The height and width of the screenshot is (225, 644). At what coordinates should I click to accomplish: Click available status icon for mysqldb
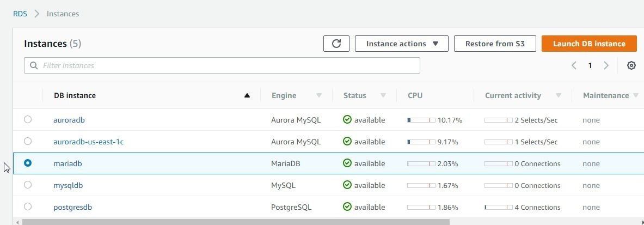347,185
